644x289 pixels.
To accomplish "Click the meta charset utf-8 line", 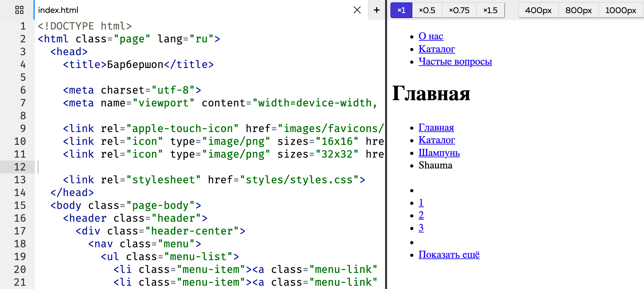I will tap(132, 90).
